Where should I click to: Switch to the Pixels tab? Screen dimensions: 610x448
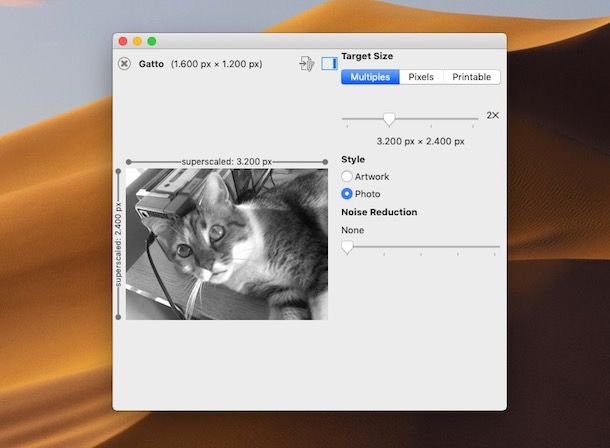tap(421, 77)
